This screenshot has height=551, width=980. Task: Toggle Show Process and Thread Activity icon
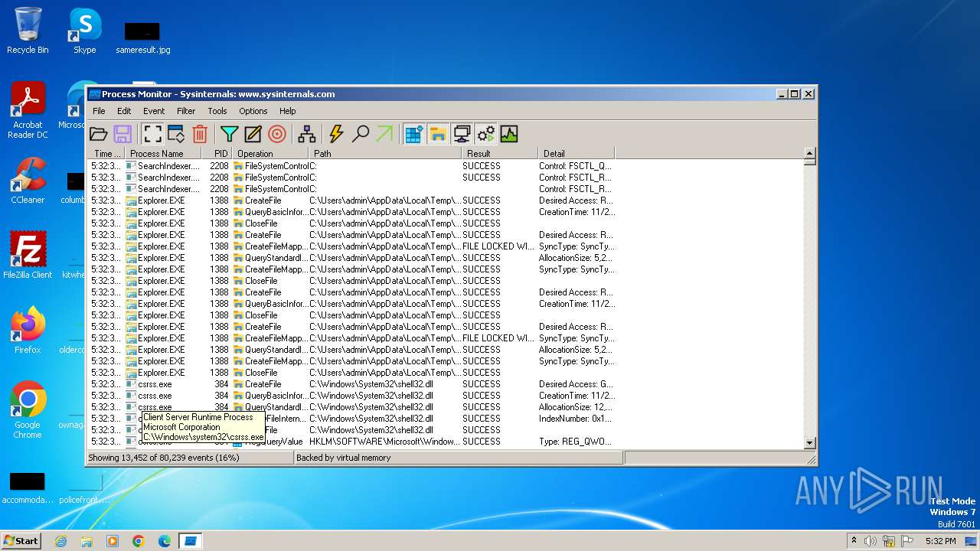click(x=485, y=135)
